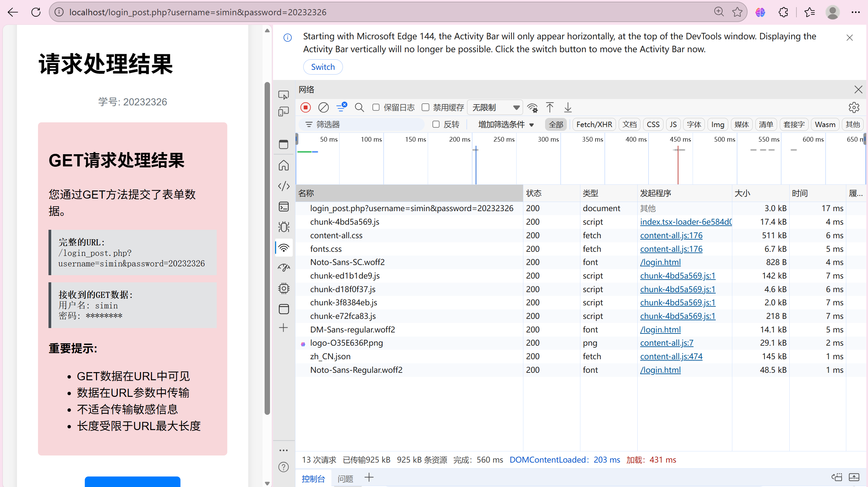Enable the disable cache checkbox
Image resolution: width=868 pixels, height=487 pixels.
425,107
